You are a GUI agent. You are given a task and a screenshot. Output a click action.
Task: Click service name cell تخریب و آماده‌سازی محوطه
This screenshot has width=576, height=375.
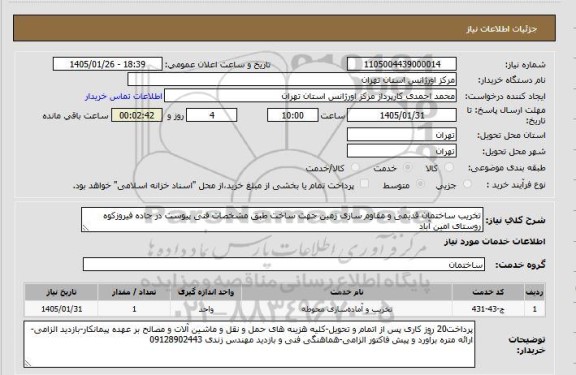coord(347,309)
